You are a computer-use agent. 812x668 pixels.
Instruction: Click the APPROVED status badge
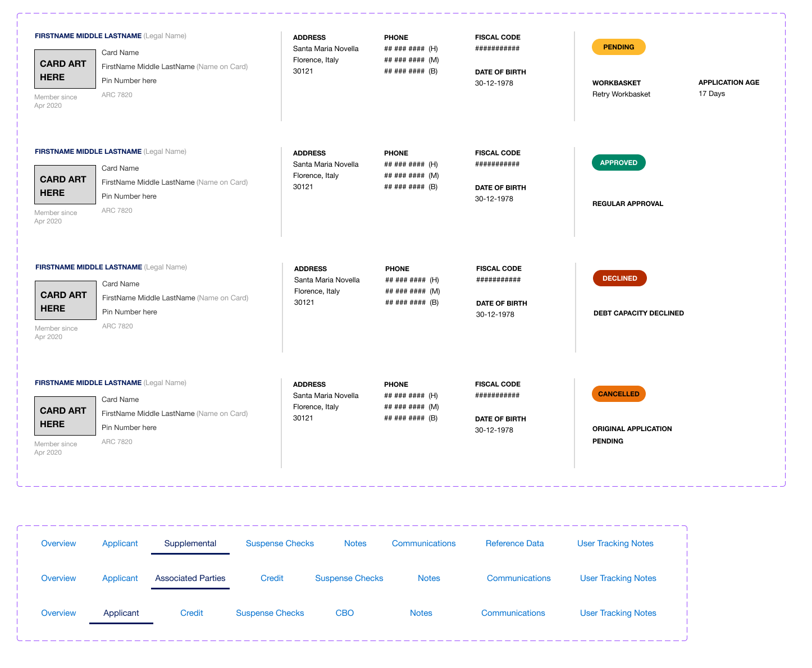point(618,162)
